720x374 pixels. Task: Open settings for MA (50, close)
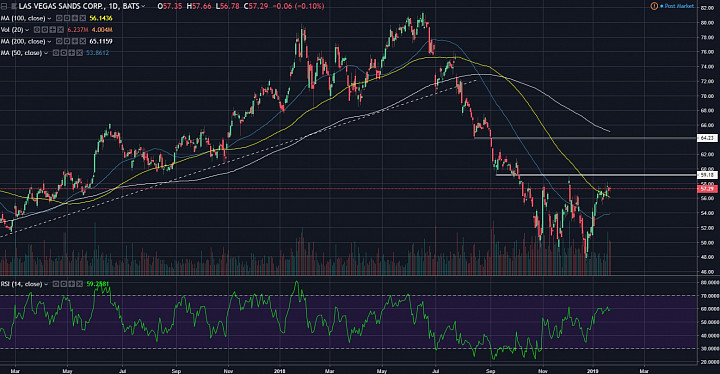(x=64, y=53)
